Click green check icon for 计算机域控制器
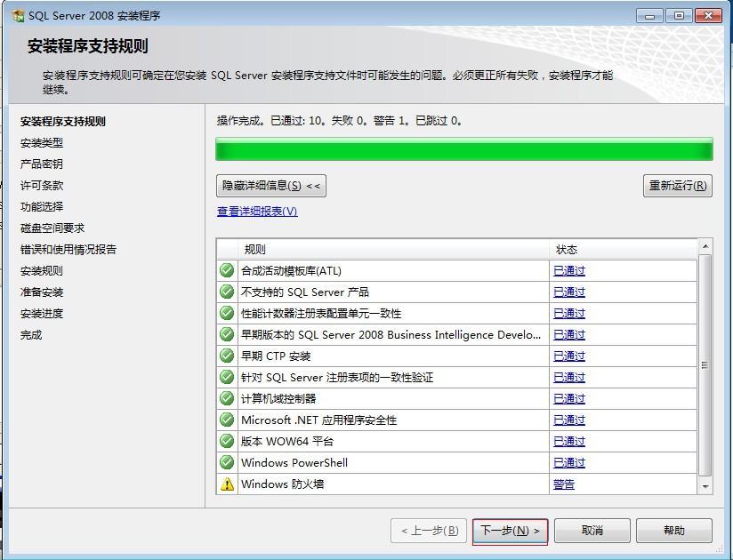The width and height of the screenshot is (733, 560). (x=227, y=398)
